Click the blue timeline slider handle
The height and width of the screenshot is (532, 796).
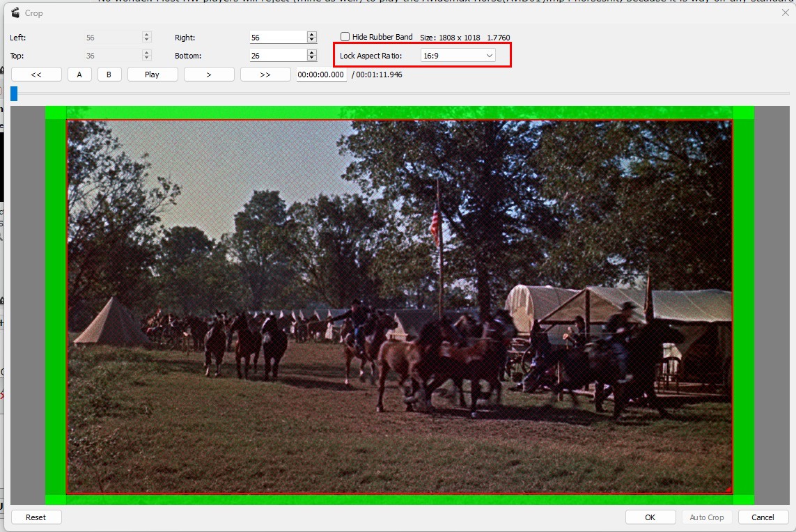pos(14,93)
